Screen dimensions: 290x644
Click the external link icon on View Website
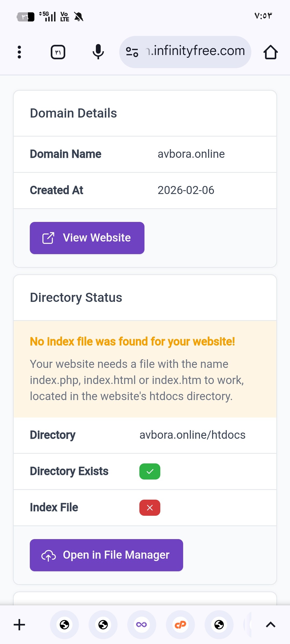(48, 238)
